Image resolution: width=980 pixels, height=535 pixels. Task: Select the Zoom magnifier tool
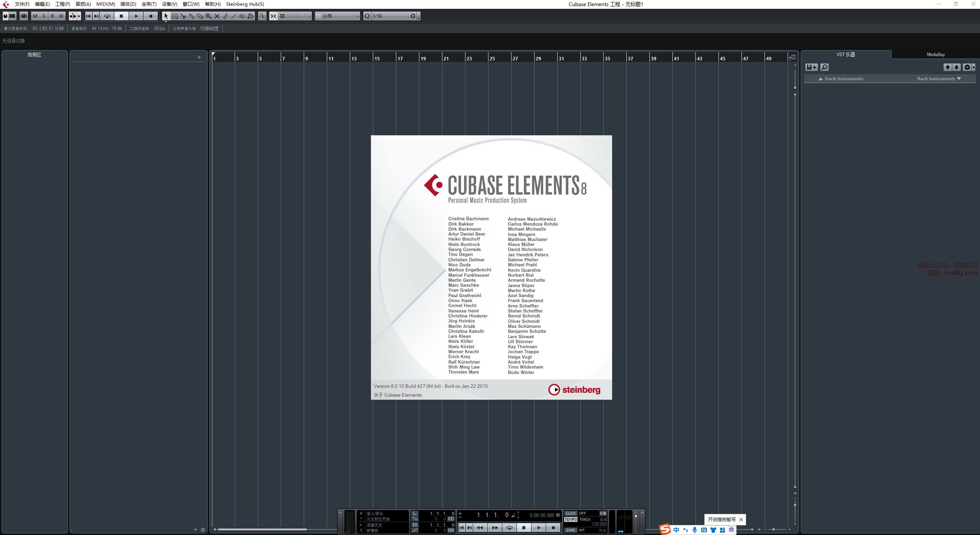tap(209, 16)
